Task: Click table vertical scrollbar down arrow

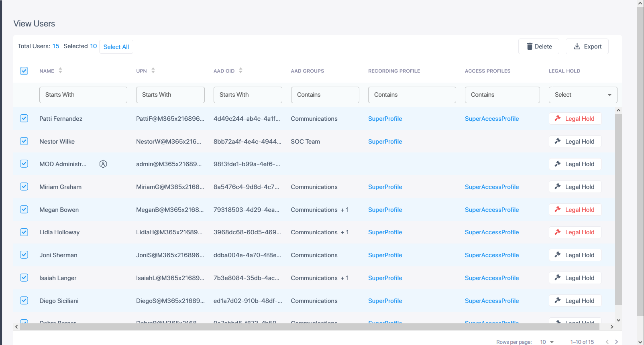Action: coord(618,320)
